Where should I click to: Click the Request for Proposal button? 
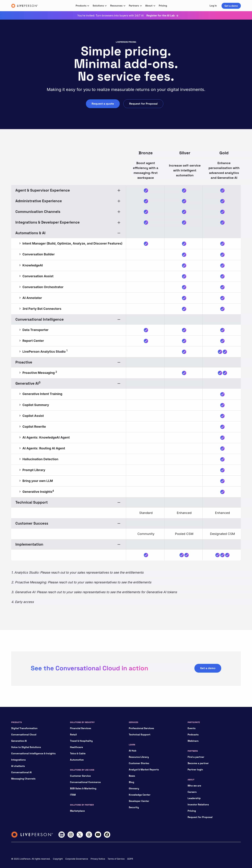pyautogui.click(x=143, y=104)
